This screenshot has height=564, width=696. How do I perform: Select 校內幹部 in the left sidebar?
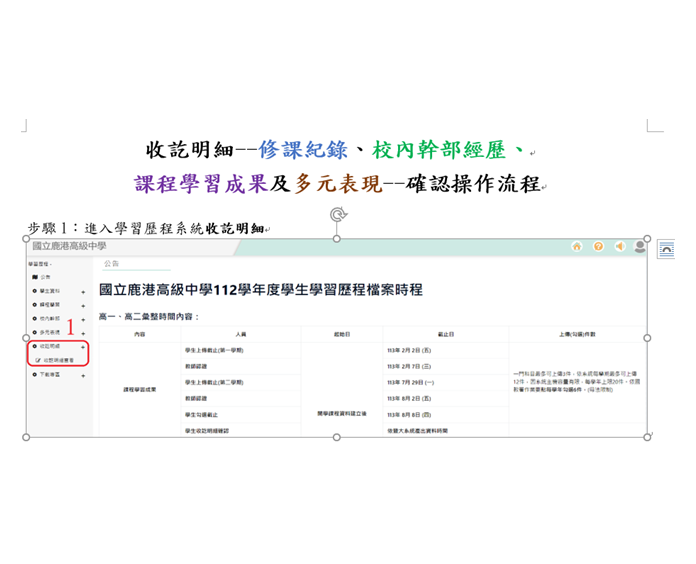click(x=50, y=319)
